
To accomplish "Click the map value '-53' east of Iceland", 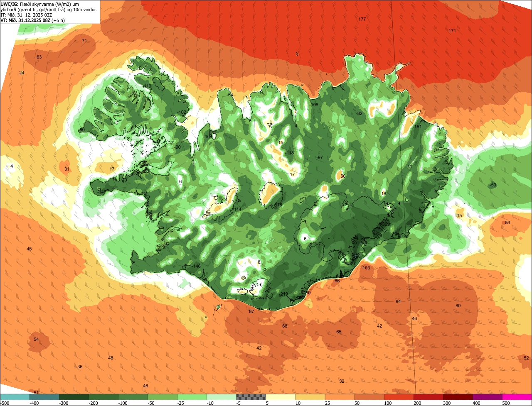I will [x=493, y=185].
